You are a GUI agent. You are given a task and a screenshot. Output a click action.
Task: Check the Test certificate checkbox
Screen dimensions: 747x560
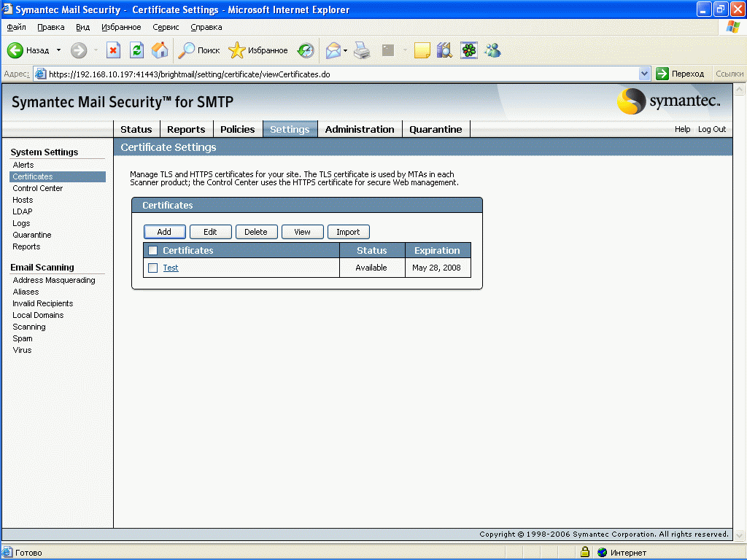pyautogui.click(x=153, y=268)
